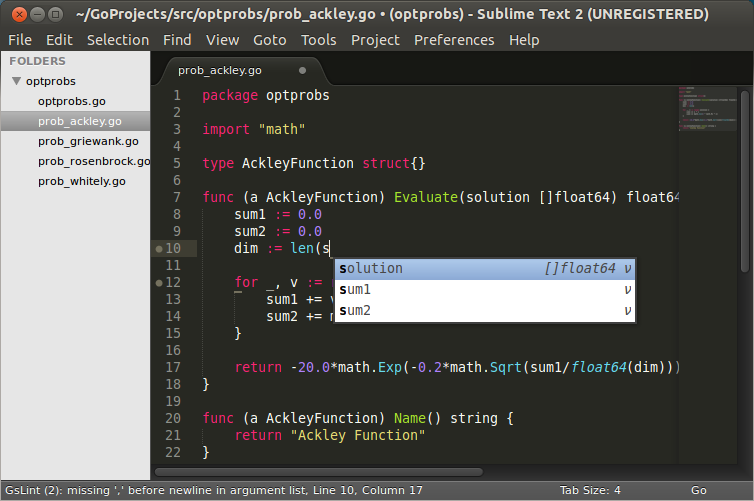Click the 'Name' function name on line 20
Image resolution: width=754 pixels, height=501 pixels.
tap(410, 418)
